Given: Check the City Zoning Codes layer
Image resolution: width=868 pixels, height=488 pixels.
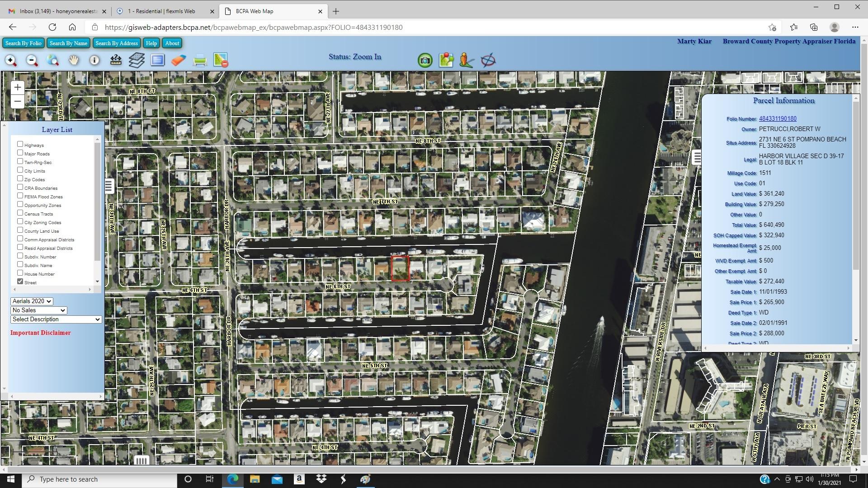Looking at the screenshot, I should (x=20, y=221).
